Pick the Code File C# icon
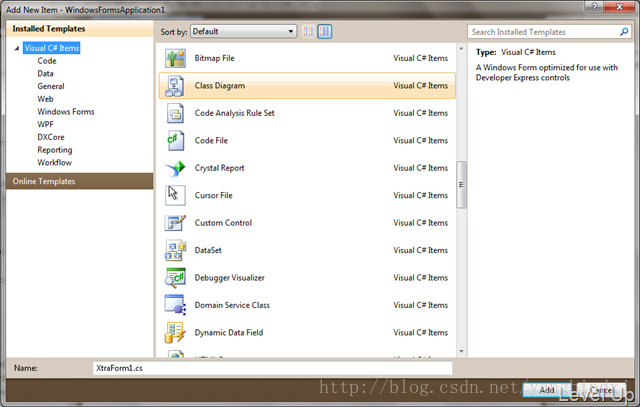Viewport: 640px width, 407px height. click(x=176, y=140)
